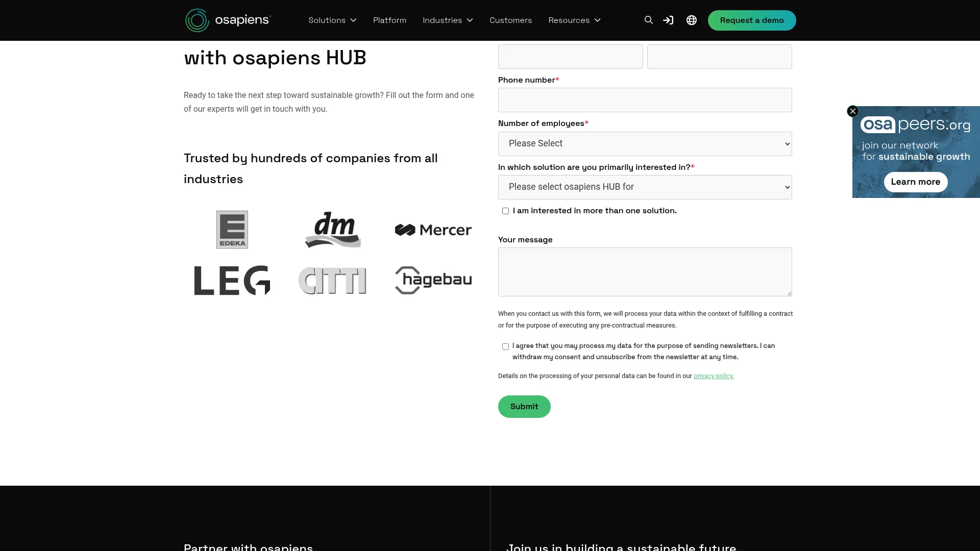Check the newsletter consent checkbox
980x551 pixels.
click(505, 347)
